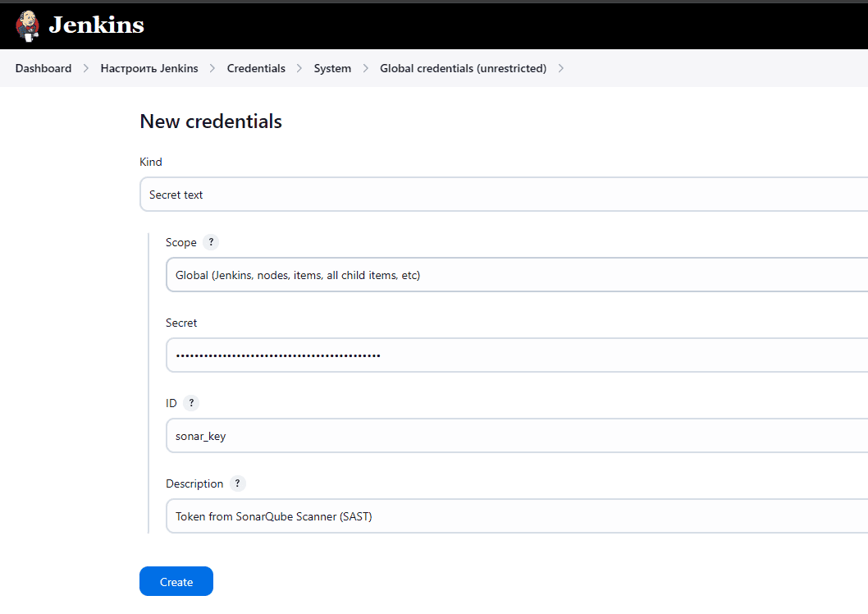The width and height of the screenshot is (868, 614).
Task: Go to Dashboard in the breadcrumb
Action: click(43, 69)
